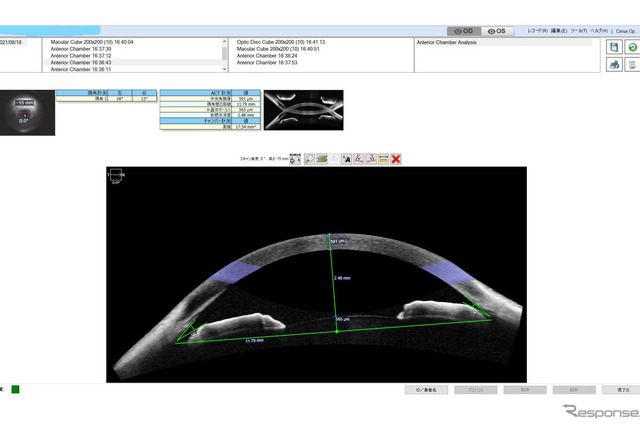The width and height of the screenshot is (640, 426).
Task: Click the ACT table header
Action: [210, 93]
